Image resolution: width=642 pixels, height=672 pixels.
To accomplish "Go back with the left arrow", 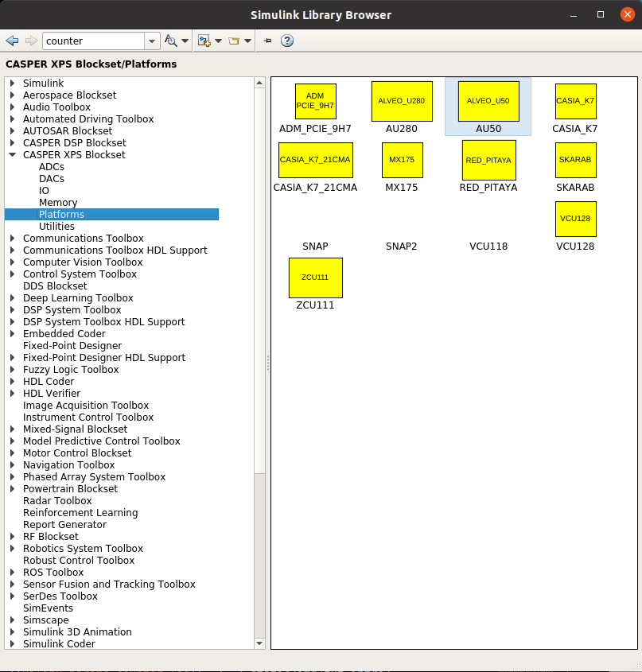I will click(x=12, y=41).
